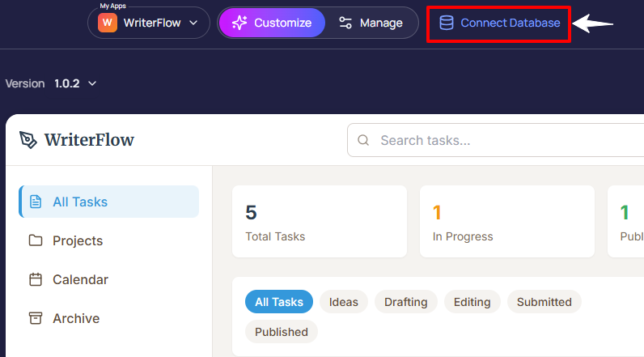Filter tasks by Ideas
The width and height of the screenshot is (644, 357).
coord(344,302)
